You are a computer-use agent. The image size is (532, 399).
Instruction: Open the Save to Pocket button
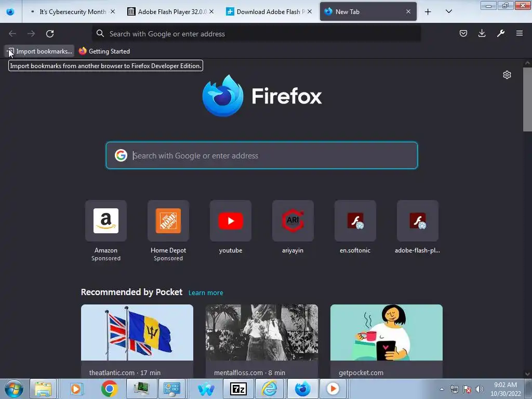click(x=463, y=33)
